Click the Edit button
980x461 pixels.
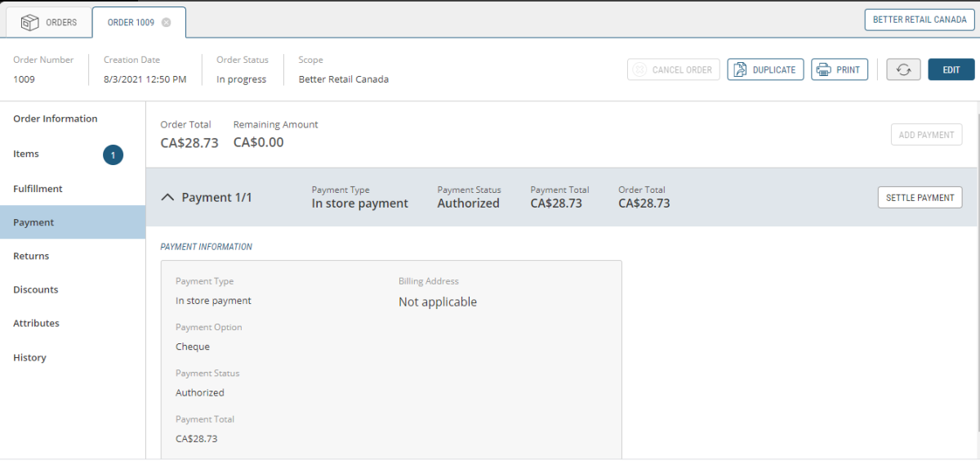click(x=951, y=69)
